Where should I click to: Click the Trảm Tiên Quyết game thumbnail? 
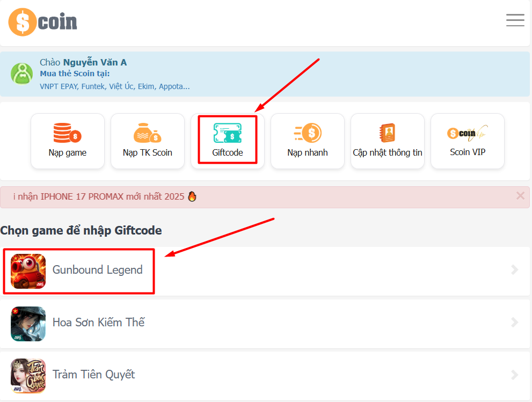[28, 376]
